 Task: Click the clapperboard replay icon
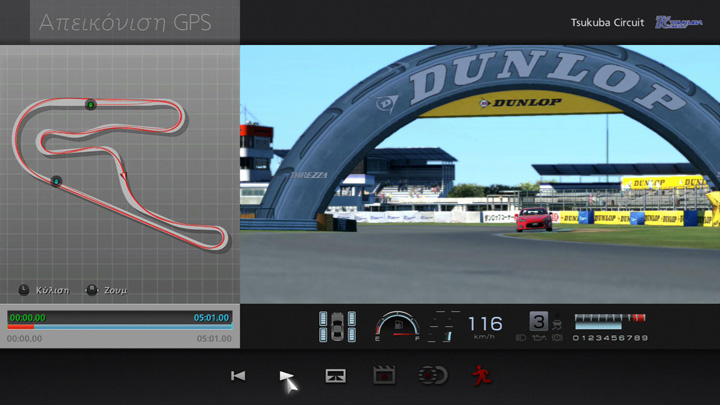click(x=384, y=376)
